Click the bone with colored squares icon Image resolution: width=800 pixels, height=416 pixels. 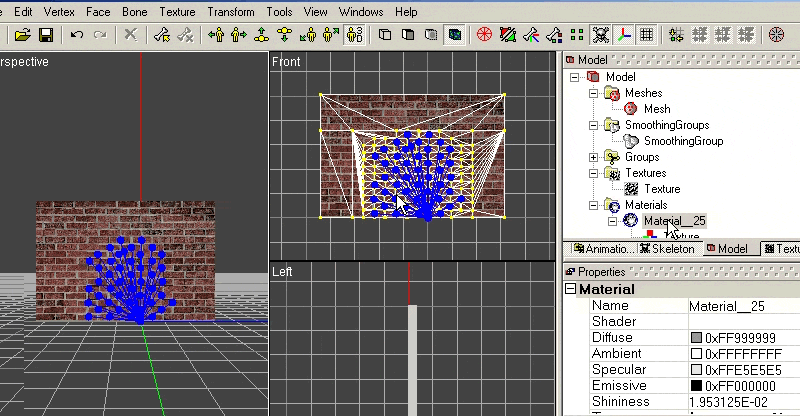tap(554, 35)
